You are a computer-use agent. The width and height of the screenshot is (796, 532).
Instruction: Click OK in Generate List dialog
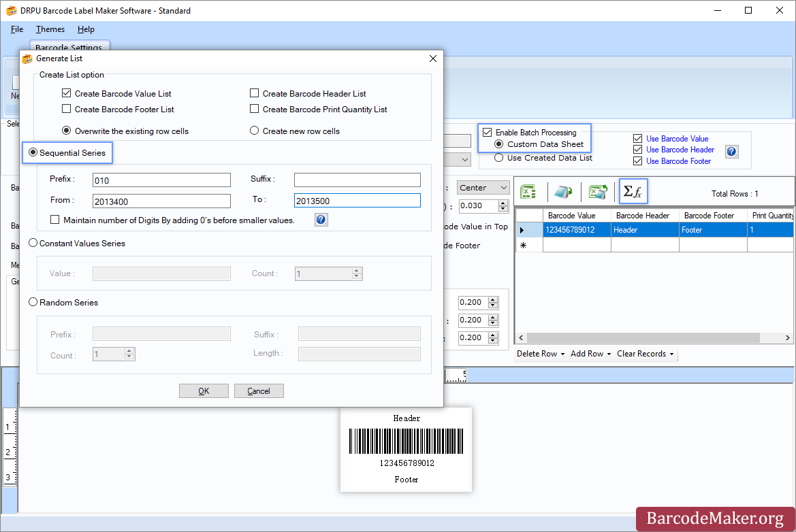tap(204, 391)
